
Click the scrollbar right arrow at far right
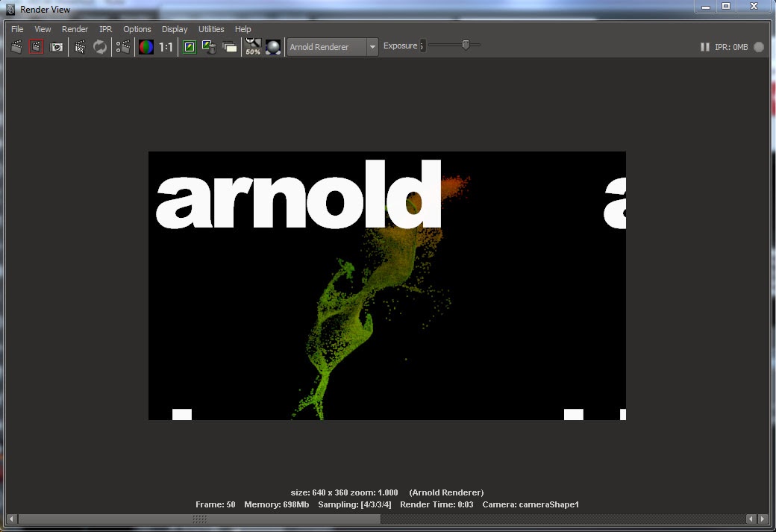763,519
